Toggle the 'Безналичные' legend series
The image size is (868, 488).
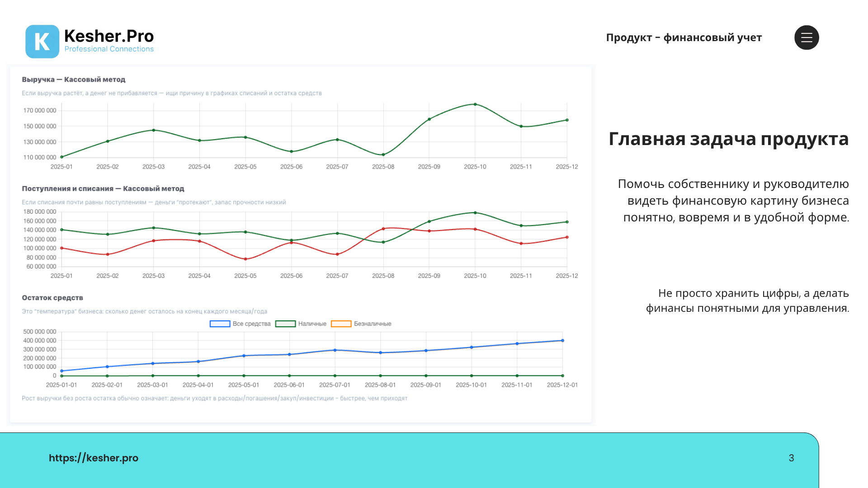click(361, 324)
